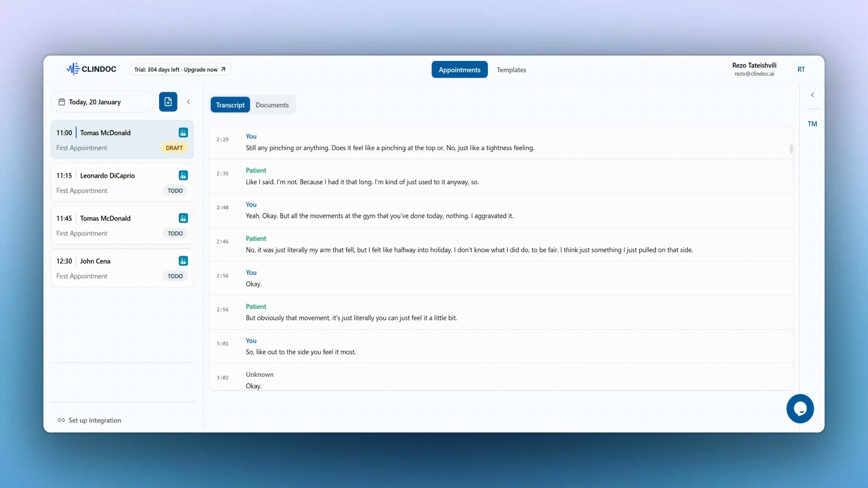Click the CLINDOC logo
The height and width of the screenshot is (488, 868).
click(91, 69)
